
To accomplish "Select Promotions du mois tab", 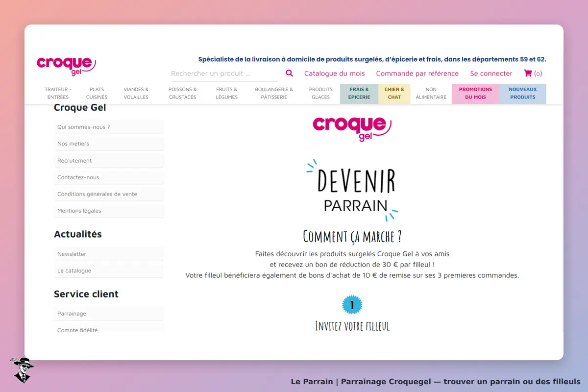I will (x=475, y=94).
